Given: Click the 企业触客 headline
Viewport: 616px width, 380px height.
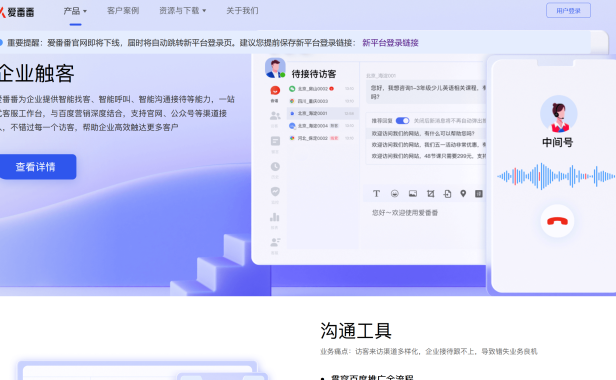Looking at the screenshot, I should 37,73.
